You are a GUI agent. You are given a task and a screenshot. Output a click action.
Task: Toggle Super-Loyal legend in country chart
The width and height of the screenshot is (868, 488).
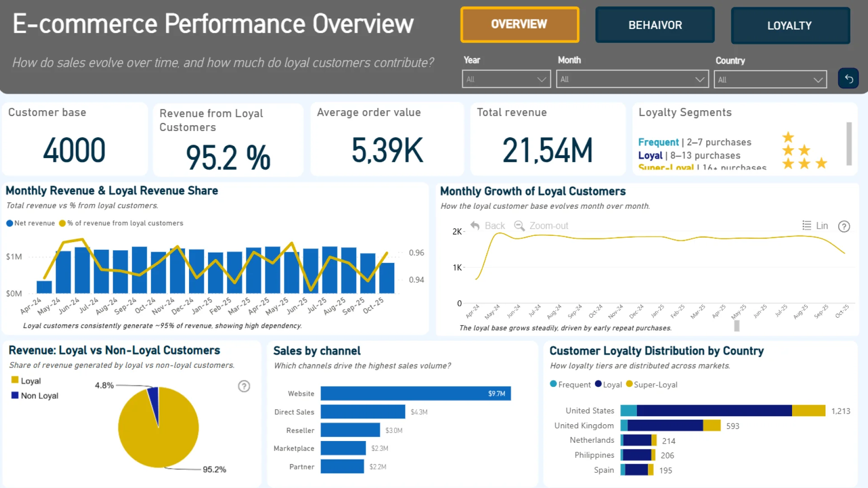651,385
